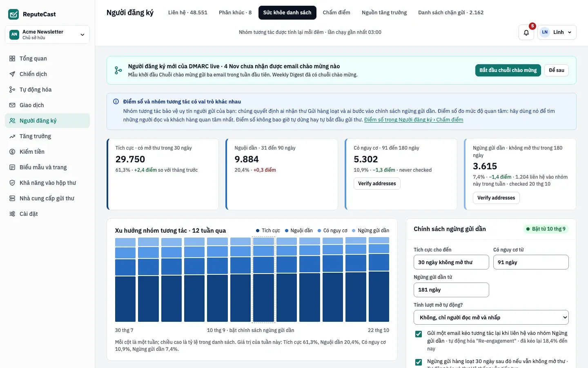Edit the Tích cực cho đến field
The height and width of the screenshot is (368, 588).
coord(451,262)
